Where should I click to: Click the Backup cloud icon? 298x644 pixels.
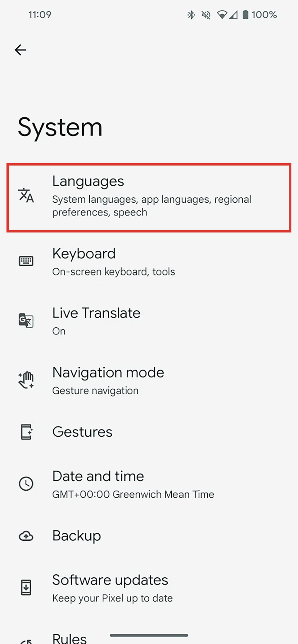click(x=26, y=536)
